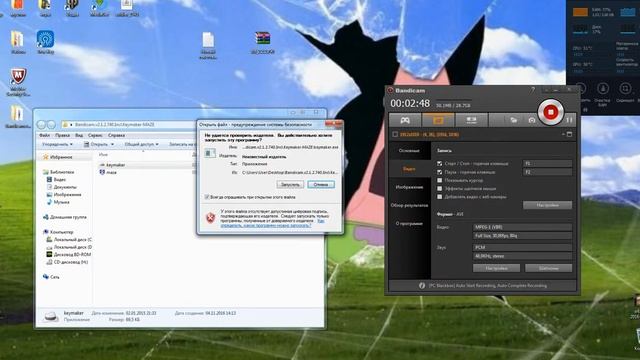This screenshot has width=640, height=360.
Task: Select the blank text document desktop icon
Action: (x=208, y=46)
